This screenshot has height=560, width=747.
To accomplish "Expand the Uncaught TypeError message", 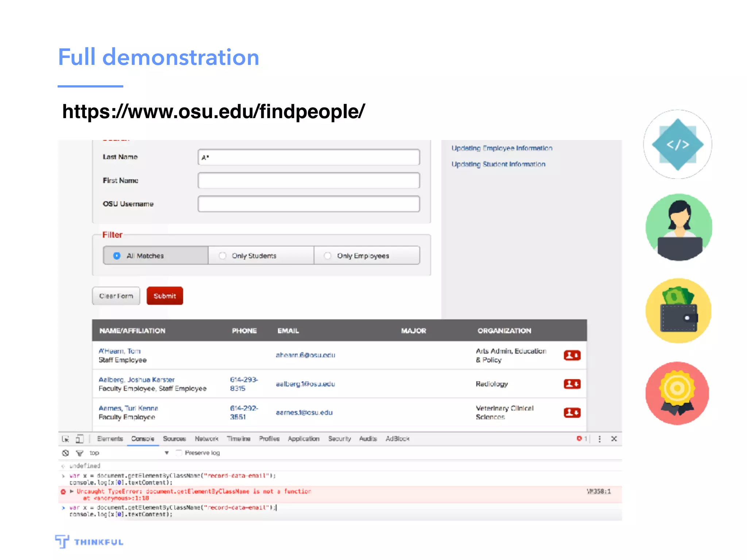I will click(72, 491).
